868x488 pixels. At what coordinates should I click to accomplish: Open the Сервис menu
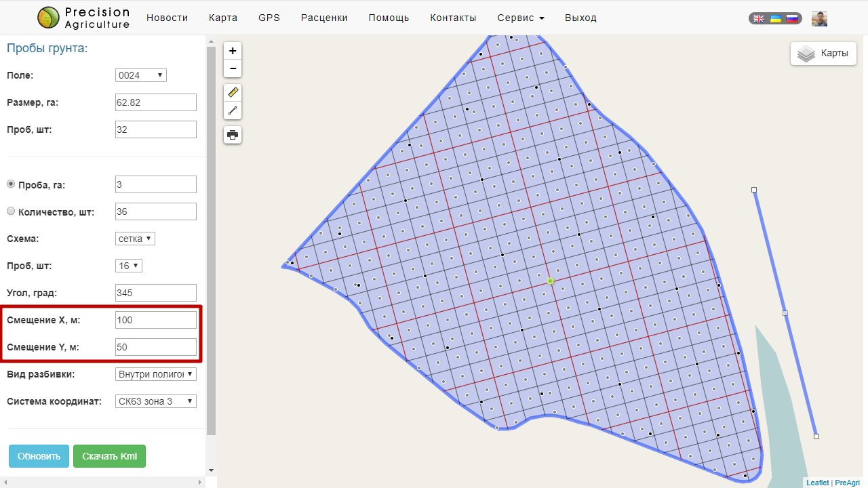520,18
